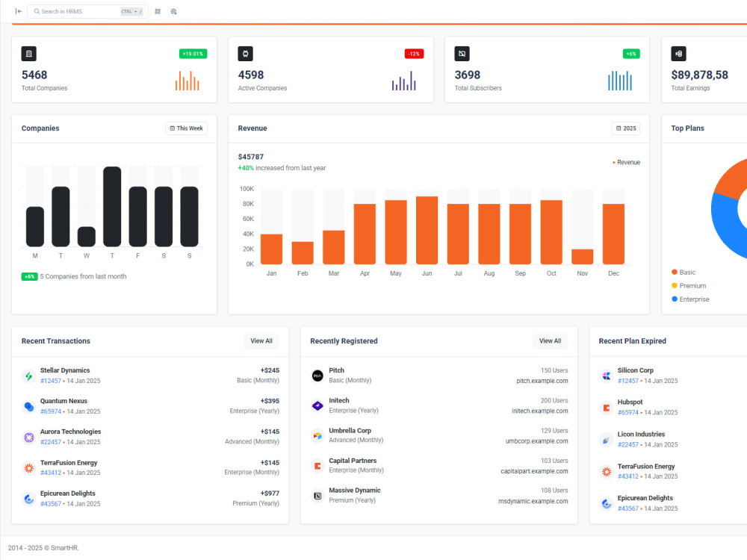This screenshot has height=560, width=747.
Task: Click pitch.example.com domain text
Action: tap(542, 381)
